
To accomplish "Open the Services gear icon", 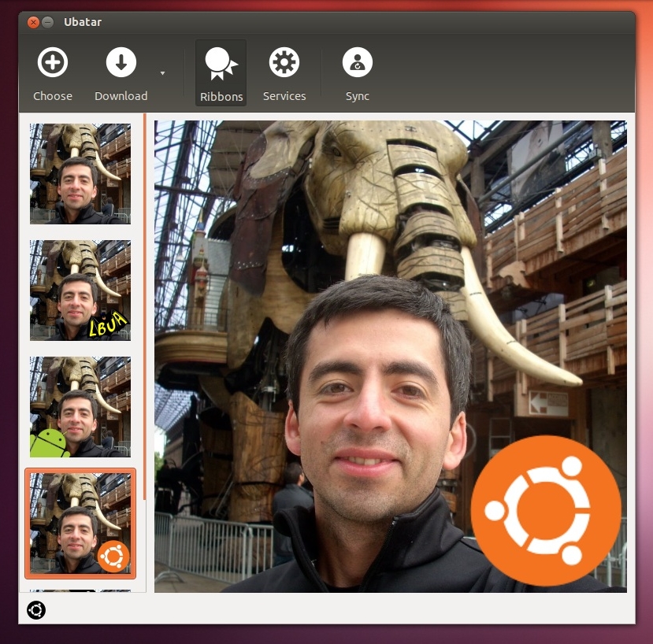I will pyautogui.click(x=284, y=62).
